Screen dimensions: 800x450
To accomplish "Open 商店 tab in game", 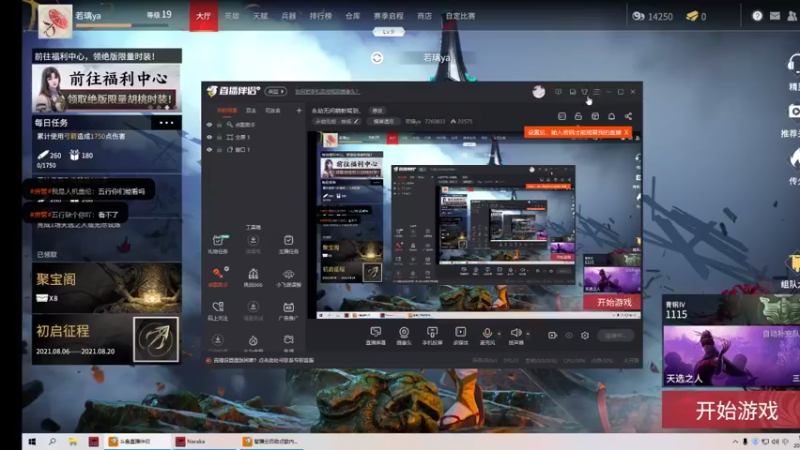I will coord(424,16).
